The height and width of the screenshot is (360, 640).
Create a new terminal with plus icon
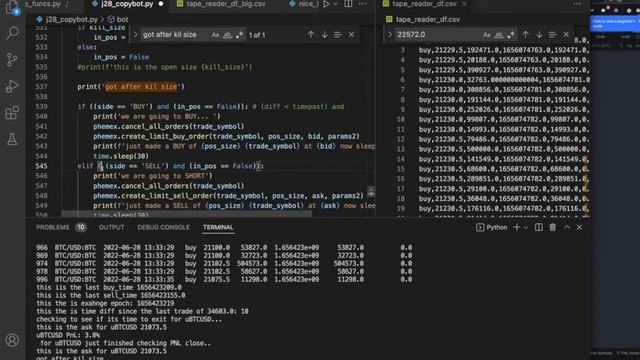click(517, 227)
